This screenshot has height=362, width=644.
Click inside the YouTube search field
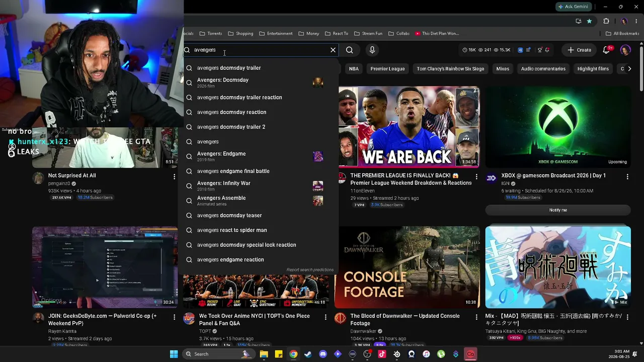[x=259, y=50]
